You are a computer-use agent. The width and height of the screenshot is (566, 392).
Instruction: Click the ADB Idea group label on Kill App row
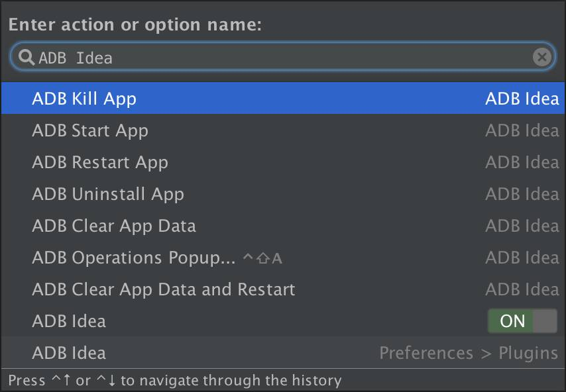click(x=522, y=99)
